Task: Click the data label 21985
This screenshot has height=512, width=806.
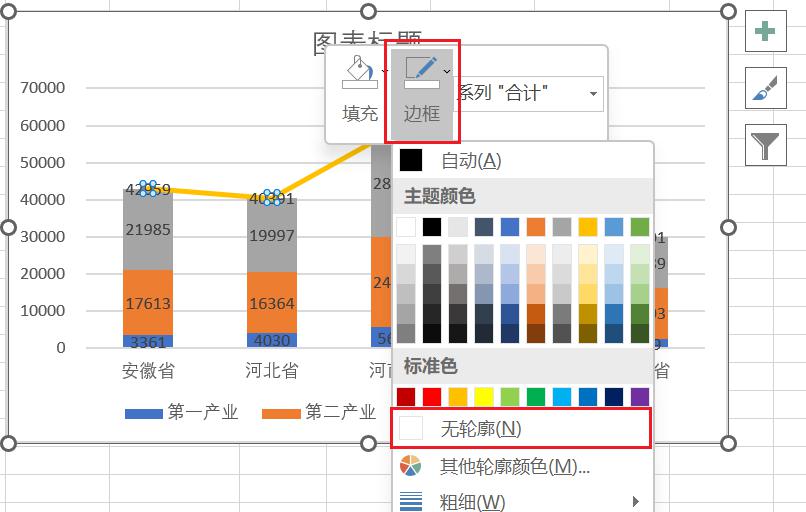Action: click(x=148, y=229)
